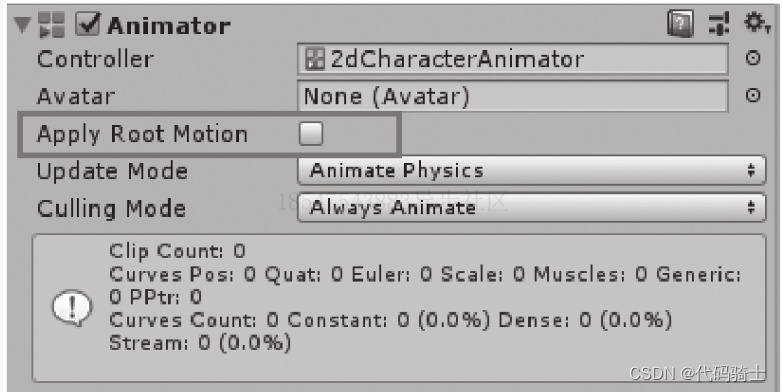Click the Update Mode label
This screenshot has height=392, width=782.
point(112,172)
